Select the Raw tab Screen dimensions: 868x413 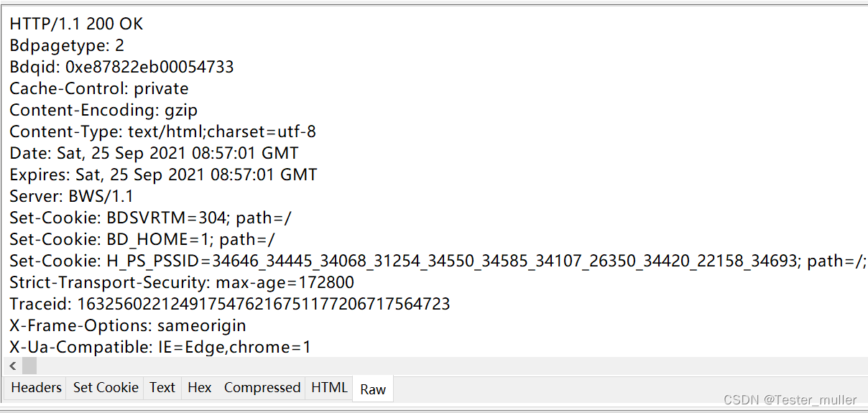coord(373,389)
